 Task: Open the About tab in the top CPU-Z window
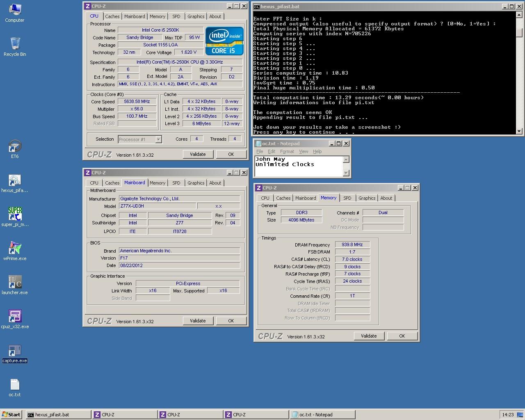click(215, 16)
